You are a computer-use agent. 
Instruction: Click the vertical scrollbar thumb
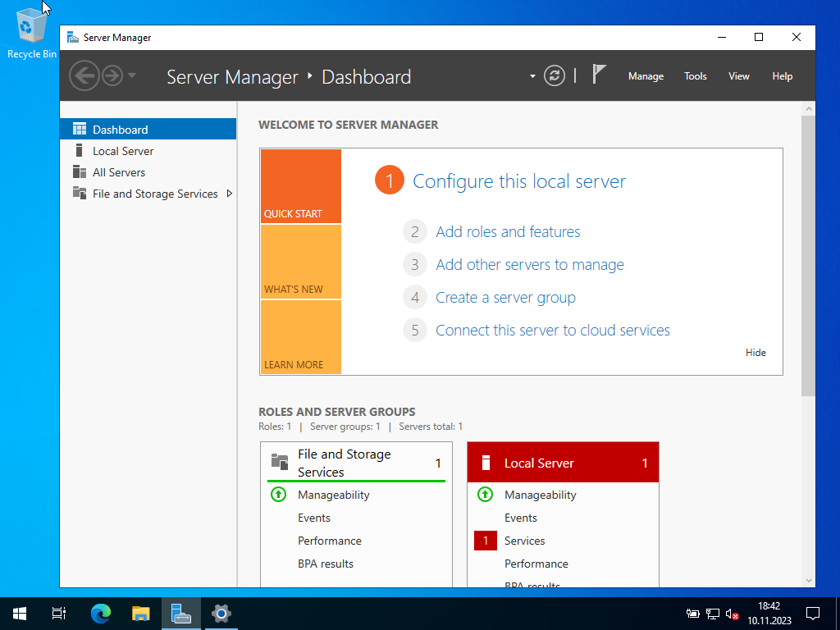(x=808, y=256)
